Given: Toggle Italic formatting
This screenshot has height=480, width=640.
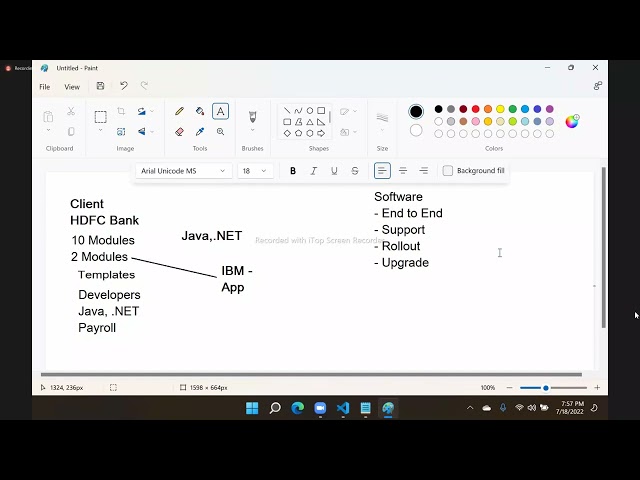Looking at the screenshot, I should pyautogui.click(x=313, y=171).
